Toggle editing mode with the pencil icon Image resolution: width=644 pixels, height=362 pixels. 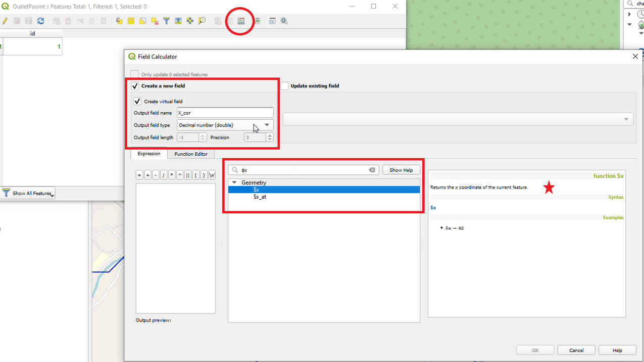click(5, 21)
